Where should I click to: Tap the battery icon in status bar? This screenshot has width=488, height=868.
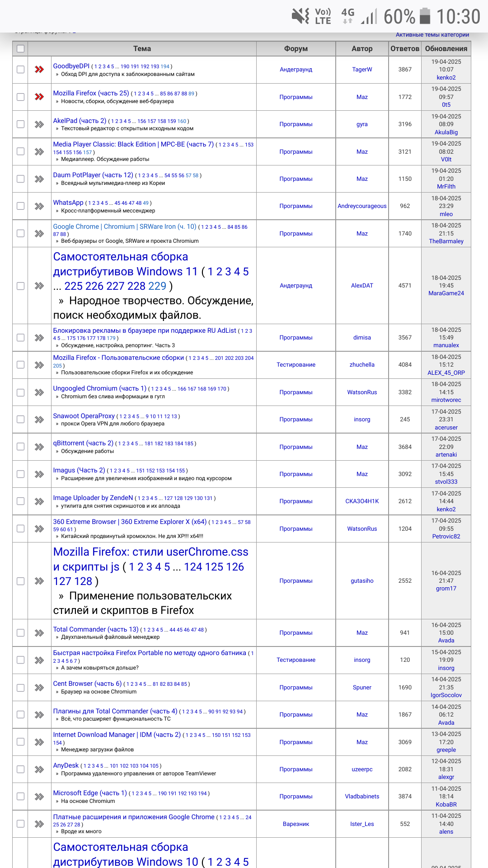pos(425,16)
